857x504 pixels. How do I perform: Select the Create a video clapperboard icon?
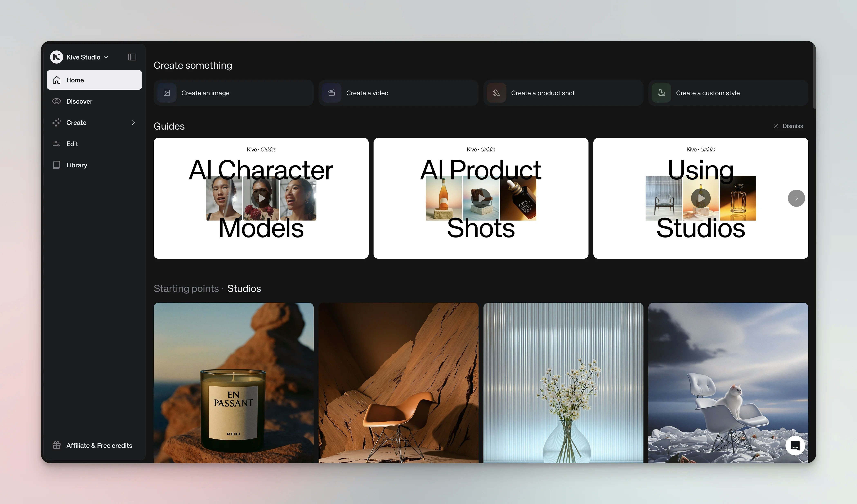click(x=332, y=93)
